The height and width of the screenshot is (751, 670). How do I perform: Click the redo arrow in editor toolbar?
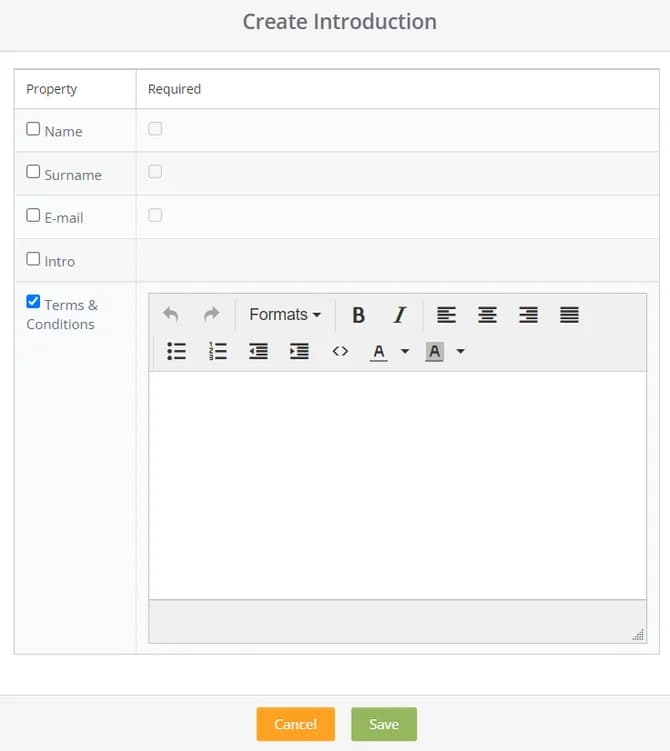click(x=212, y=315)
